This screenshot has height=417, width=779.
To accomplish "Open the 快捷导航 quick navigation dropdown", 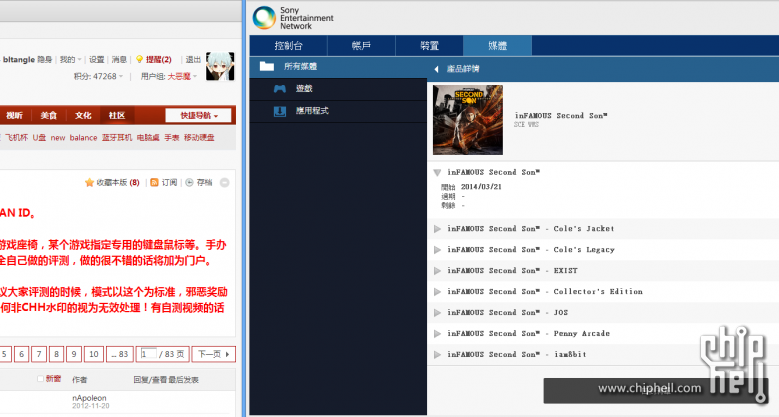I will tap(199, 115).
